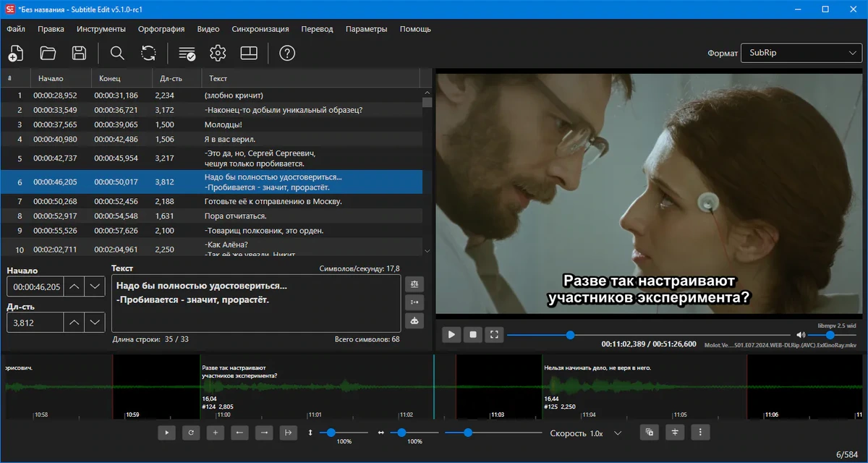This screenshot has height=463, width=868.
Task: Select subtitle row 'Молодцы!'
Action: point(211,124)
